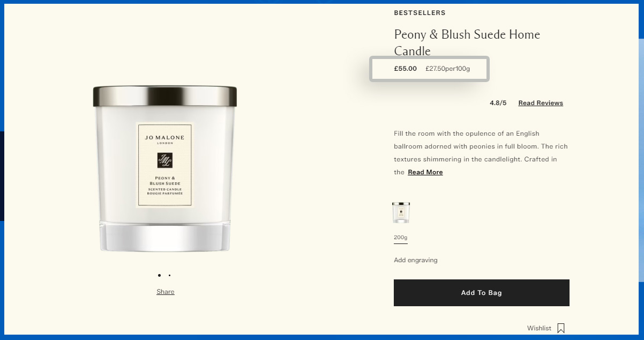Click the silver candle lid in image
Viewport: 644px width, 340px height.
tap(165, 96)
